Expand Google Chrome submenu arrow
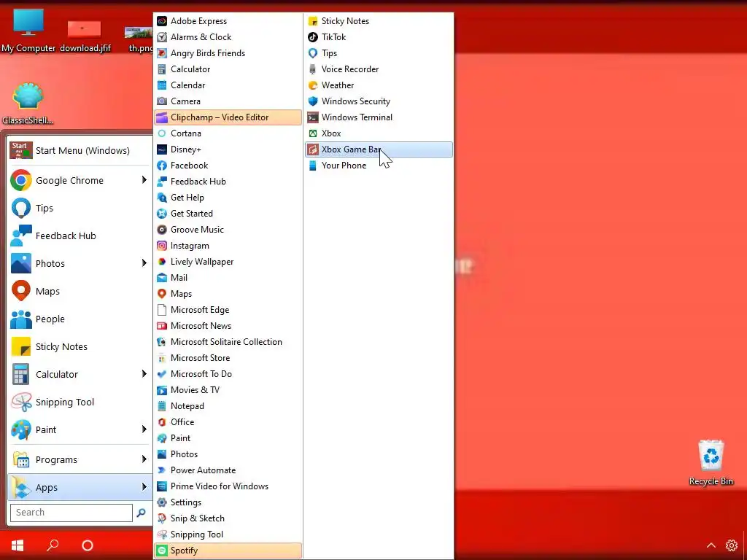This screenshot has width=747, height=560. (x=144, y=180)
